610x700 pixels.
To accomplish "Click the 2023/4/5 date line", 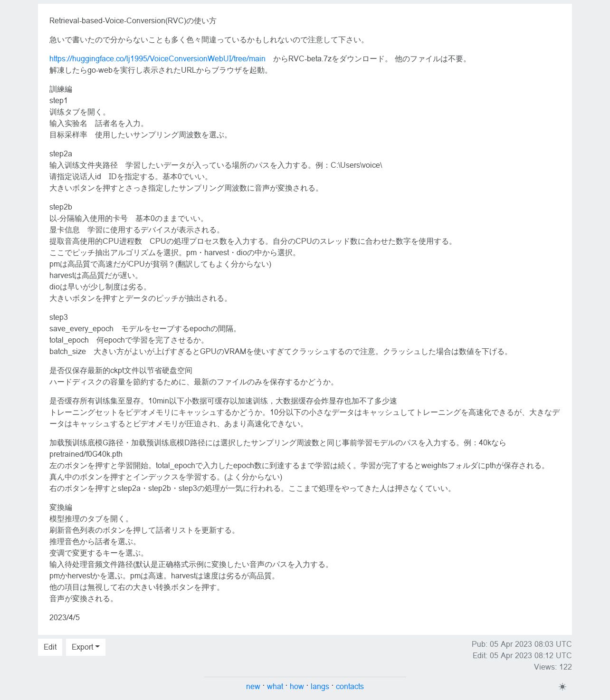I will [x=65, y=618].
